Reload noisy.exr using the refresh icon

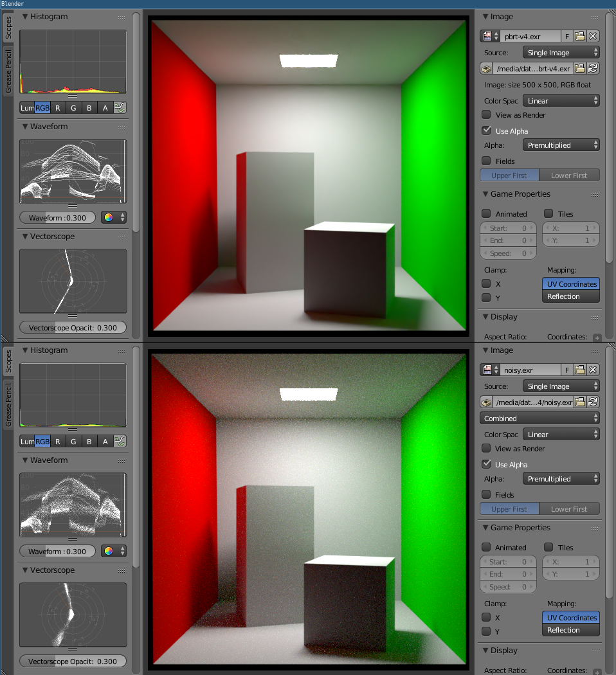[x=593, y=402]
